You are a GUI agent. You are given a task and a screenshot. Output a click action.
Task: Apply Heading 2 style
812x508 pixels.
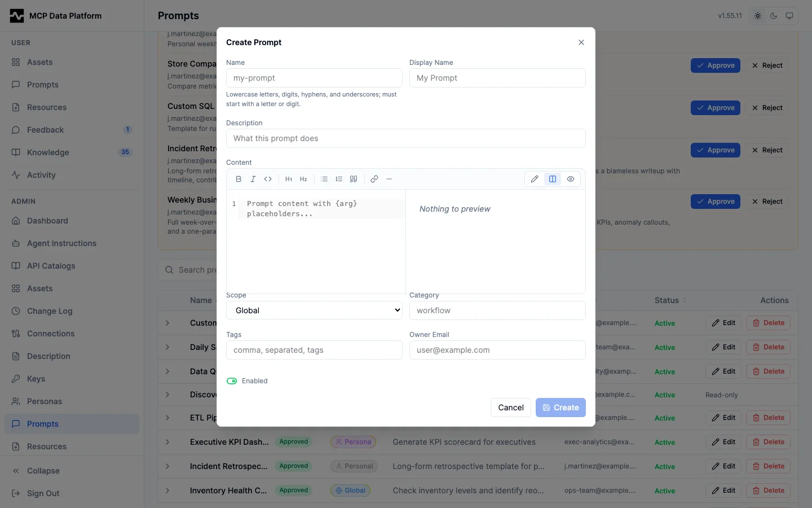click(303, 179)
